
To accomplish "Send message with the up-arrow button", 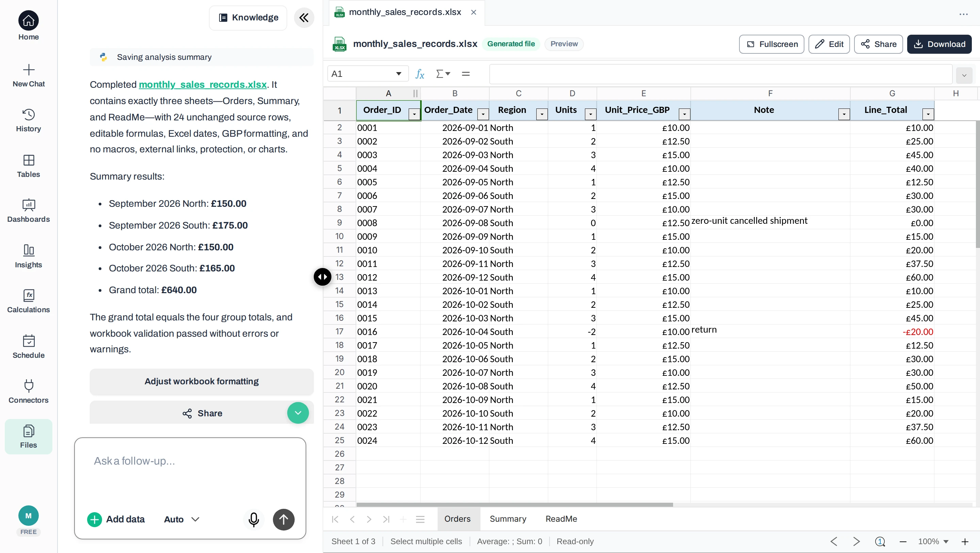I will (283, 519).
